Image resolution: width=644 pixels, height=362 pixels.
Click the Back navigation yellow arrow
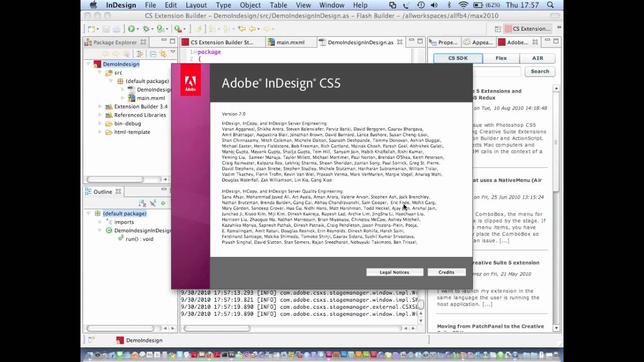[252, 29]
